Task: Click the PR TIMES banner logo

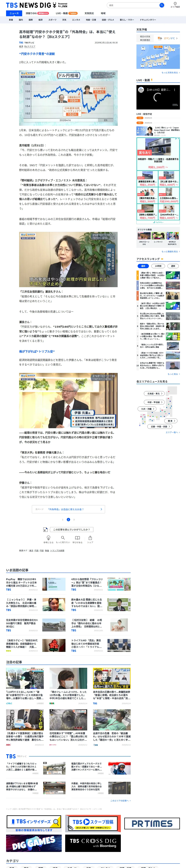Action: [x=152, y=824]
